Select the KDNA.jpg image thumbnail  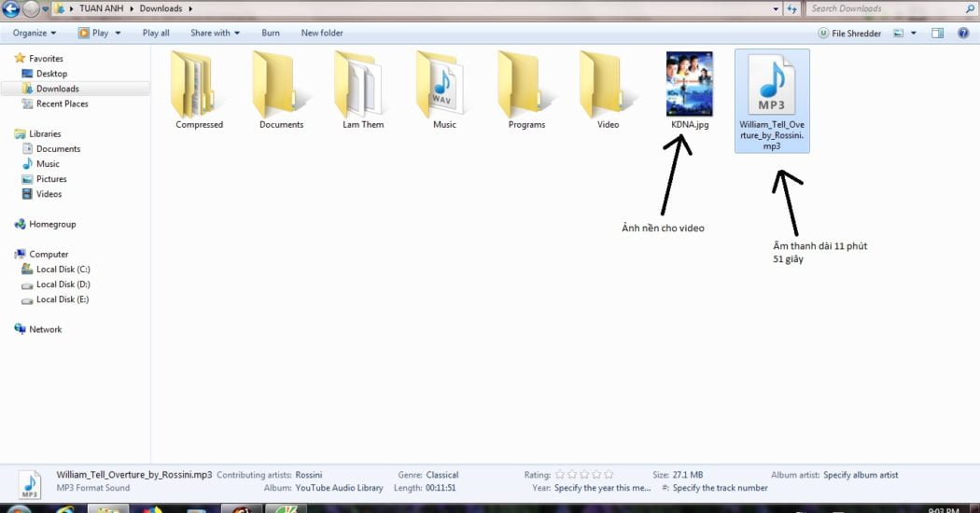tap(690, 84)
